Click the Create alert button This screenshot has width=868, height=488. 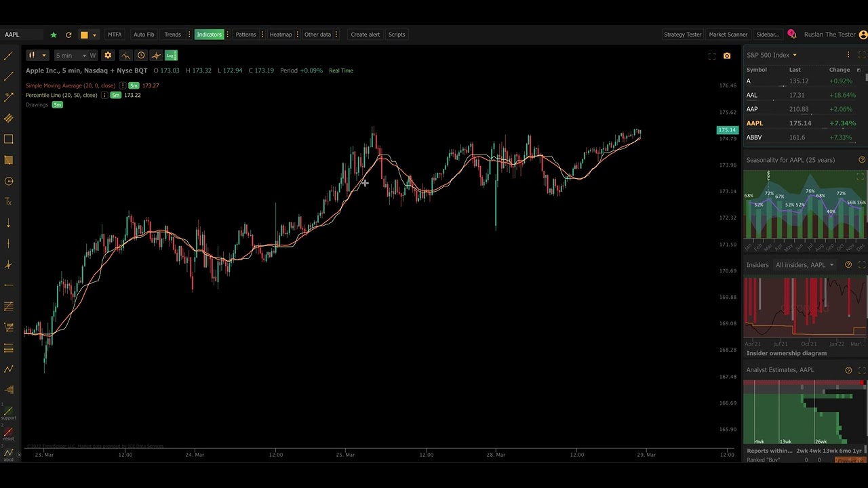pos(366,35)
